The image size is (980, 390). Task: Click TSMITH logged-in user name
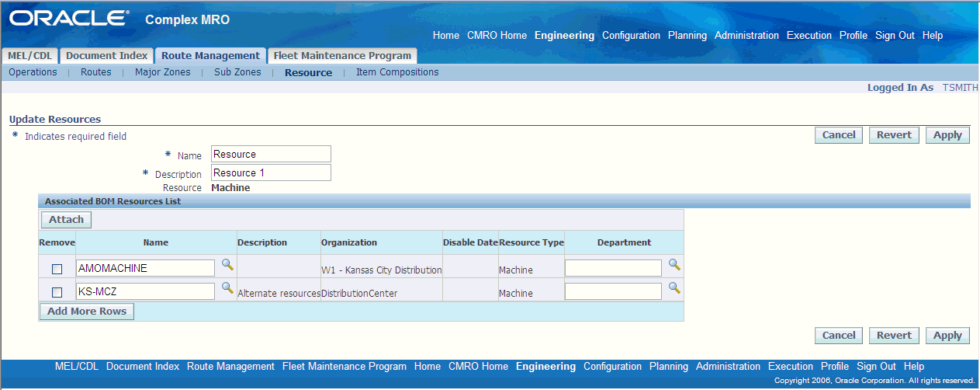coord(960,88)
